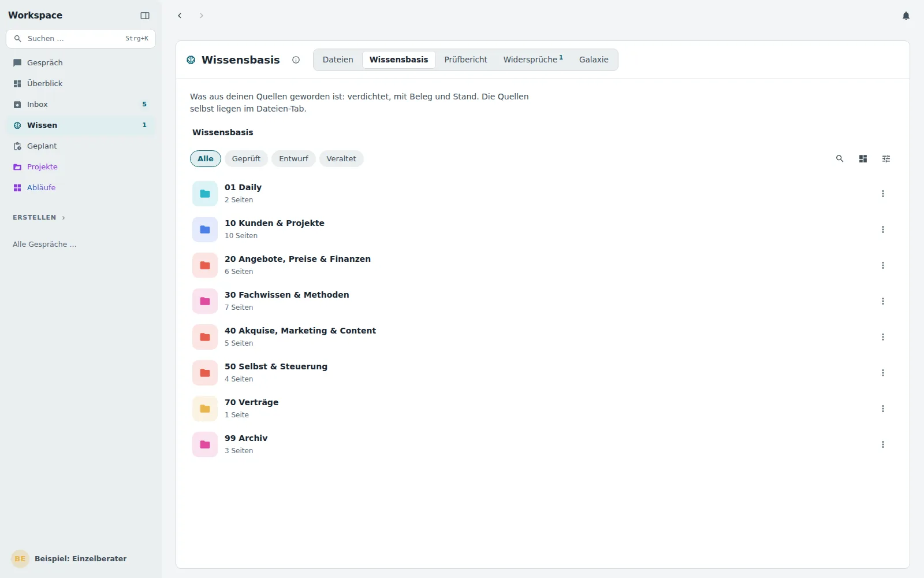Open the 20 Angebote folder icon

click(x=205, y=265)
